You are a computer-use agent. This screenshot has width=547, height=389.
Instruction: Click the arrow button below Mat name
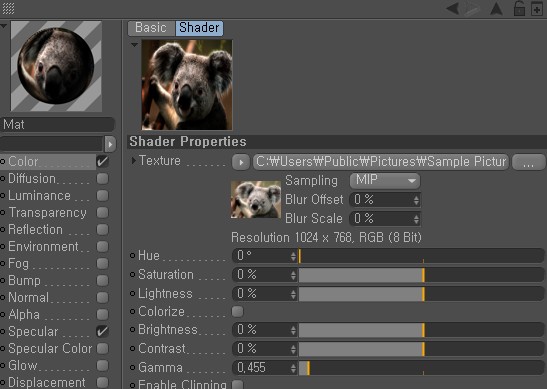point(110,144)
